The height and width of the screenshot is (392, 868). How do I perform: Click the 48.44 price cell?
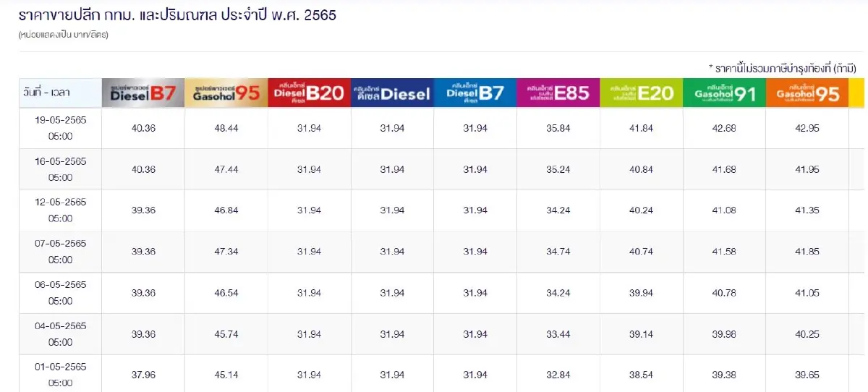(226, 128)
